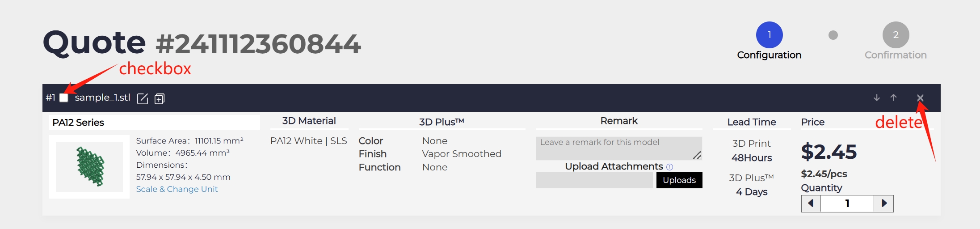
Task: Move item down with the down arrow
Action: click(877, 98)
